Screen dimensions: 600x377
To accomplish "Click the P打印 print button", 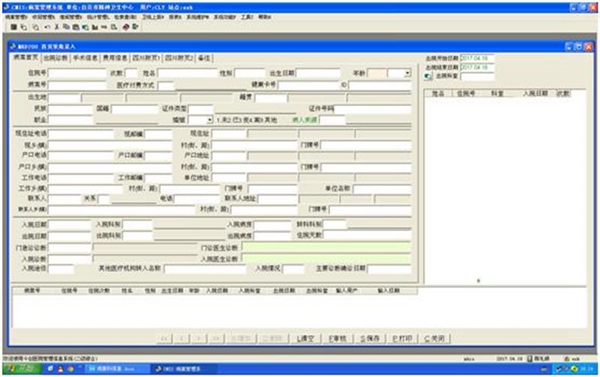I will pyautogui.click(x=402, y=338).
